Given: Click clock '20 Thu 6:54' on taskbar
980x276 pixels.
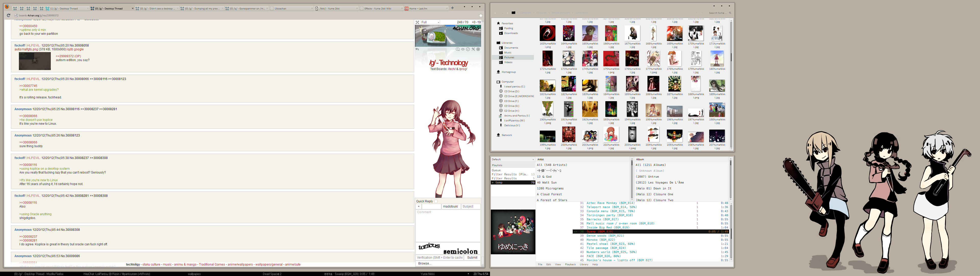Looking at the screenshot, I should click(x=481, y=274).
